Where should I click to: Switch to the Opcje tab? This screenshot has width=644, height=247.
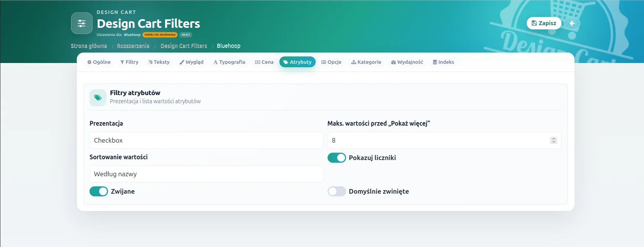tap(331, 62)
